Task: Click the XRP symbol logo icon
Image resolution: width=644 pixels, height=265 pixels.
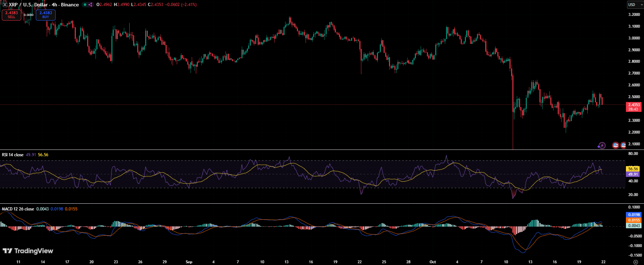Action: click(x=5, y=5)
